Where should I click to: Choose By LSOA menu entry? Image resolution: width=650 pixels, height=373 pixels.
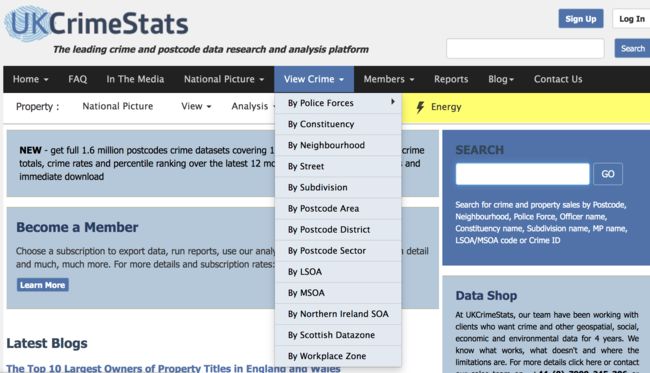(338, 272)
